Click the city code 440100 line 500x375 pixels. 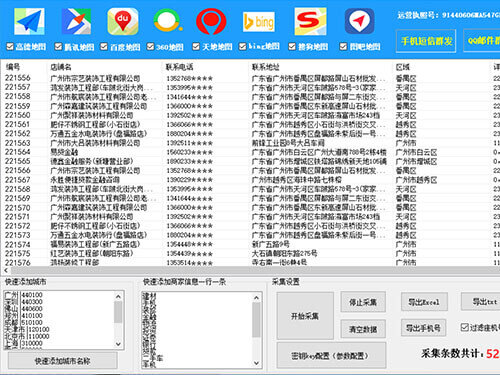tap(23, 295)
